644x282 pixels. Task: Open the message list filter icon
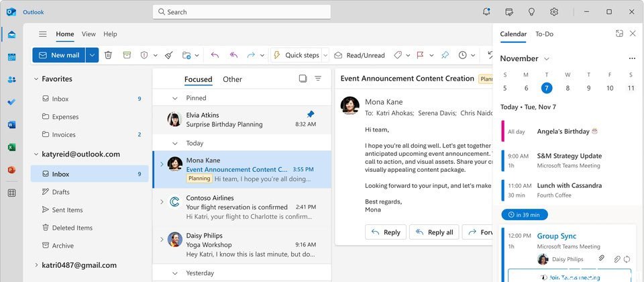[x=318, y=79]
